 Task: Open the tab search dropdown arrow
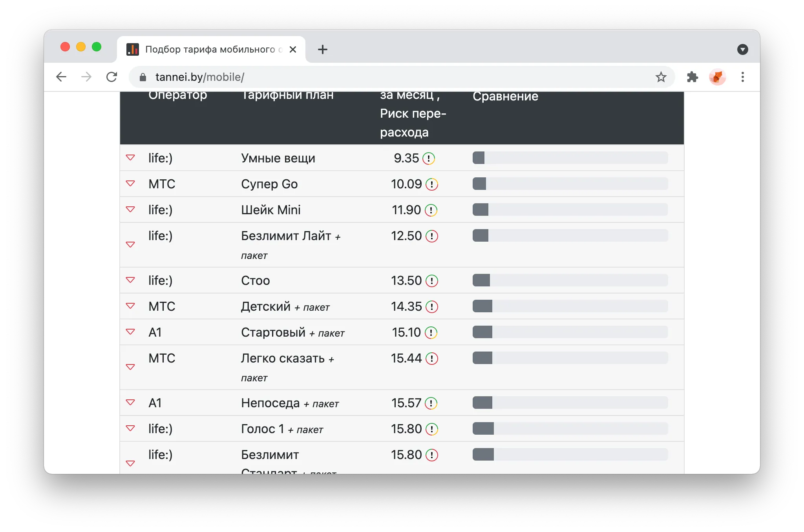coord(743,49)
